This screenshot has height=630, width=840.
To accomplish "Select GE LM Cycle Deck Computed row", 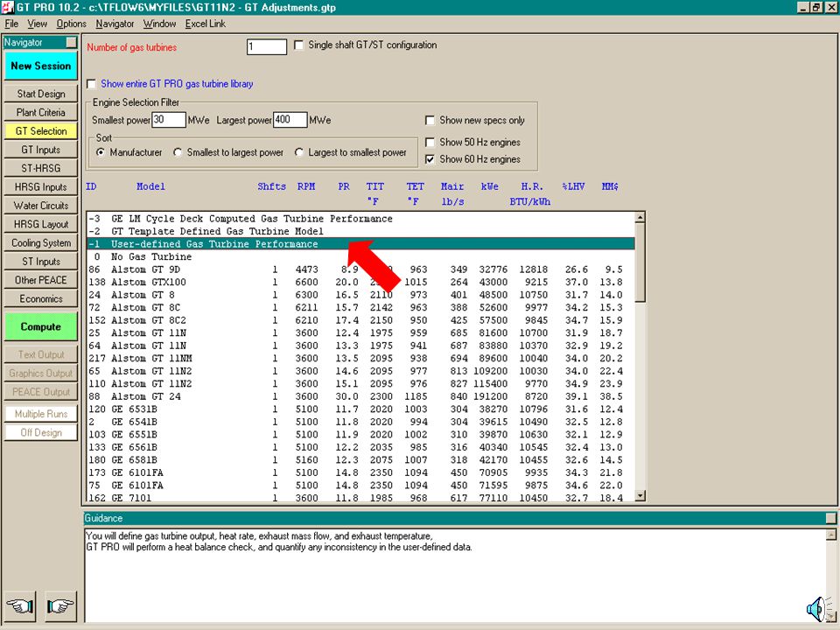I will [x=360, y=219].
